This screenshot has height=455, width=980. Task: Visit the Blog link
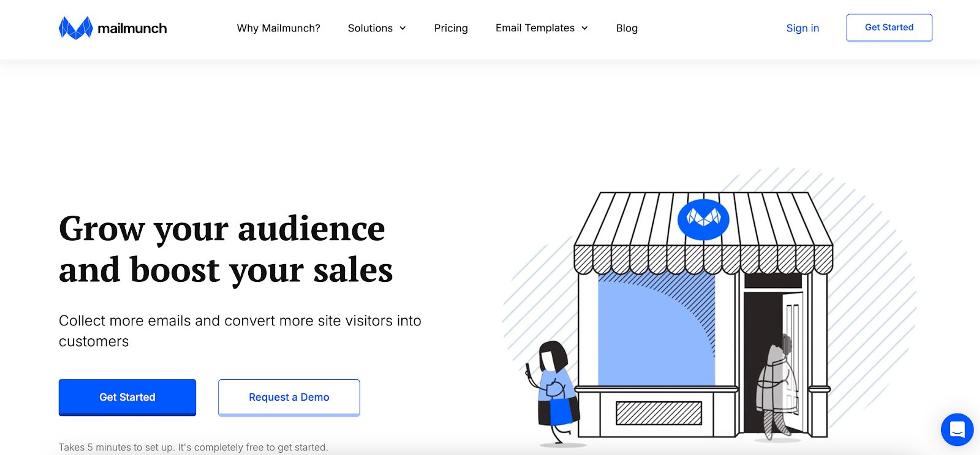pyautogui.click(x=627, y=28)
